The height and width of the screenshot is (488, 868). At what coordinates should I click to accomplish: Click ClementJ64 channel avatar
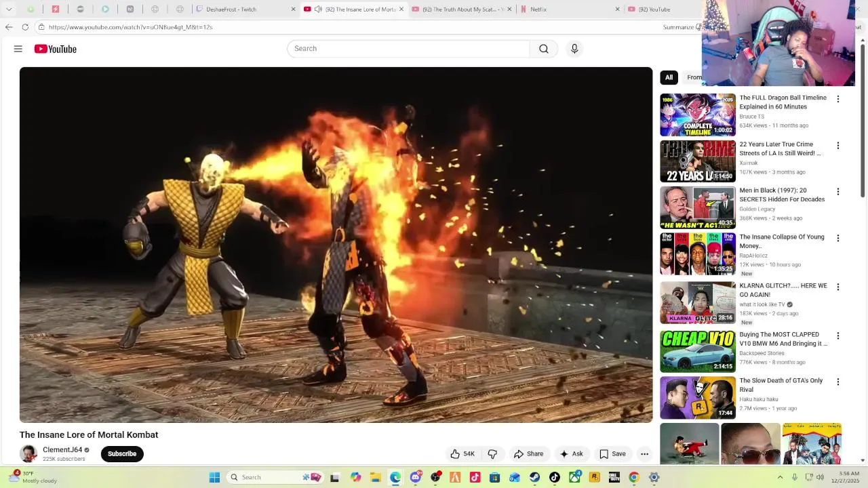(x=28, y=454)
